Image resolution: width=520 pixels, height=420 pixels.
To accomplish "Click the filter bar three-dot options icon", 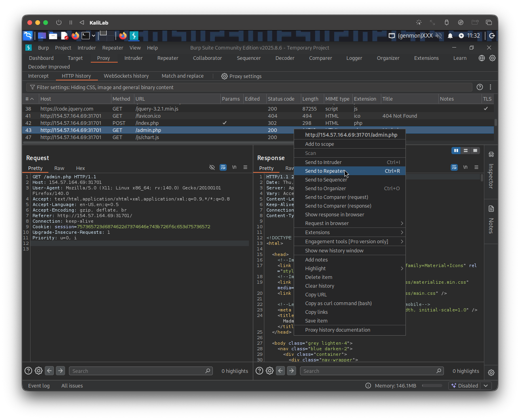I will (x=490, y=87).
